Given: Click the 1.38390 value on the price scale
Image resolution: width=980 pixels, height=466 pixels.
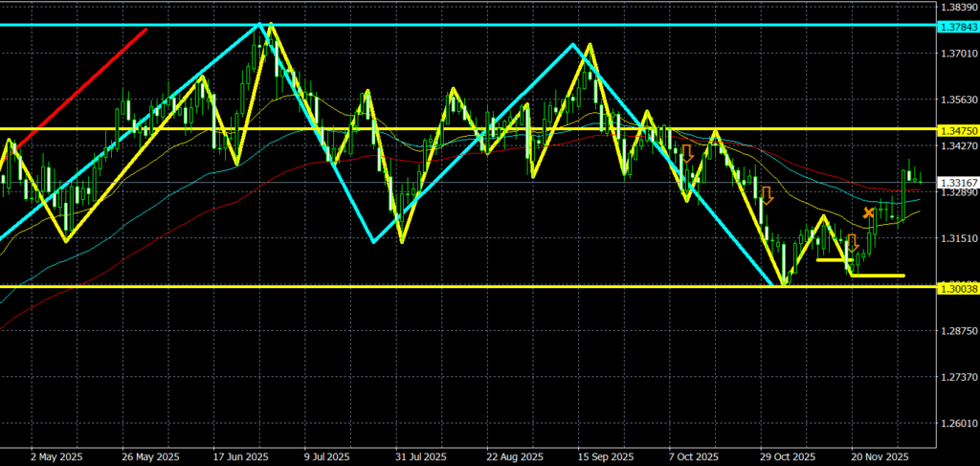Looking at the screenshot, I should click(x=957, y=7).
